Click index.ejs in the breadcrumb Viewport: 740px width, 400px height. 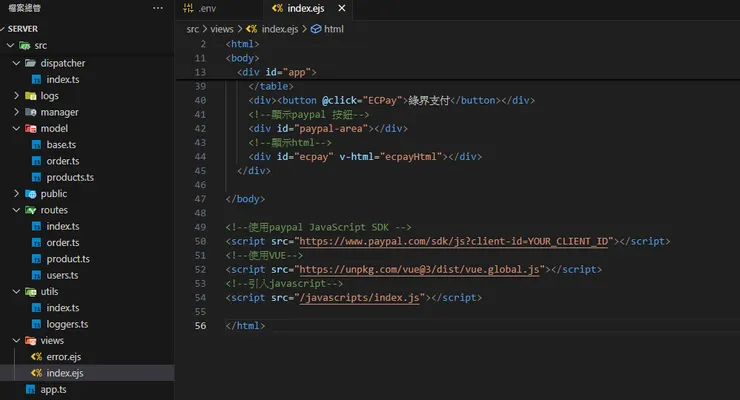click(280, 29)
